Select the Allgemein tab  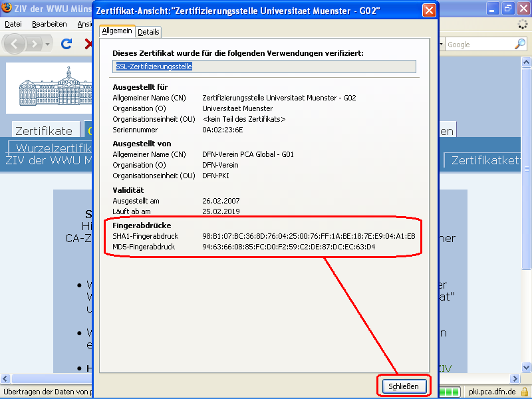tap(117, 31)
